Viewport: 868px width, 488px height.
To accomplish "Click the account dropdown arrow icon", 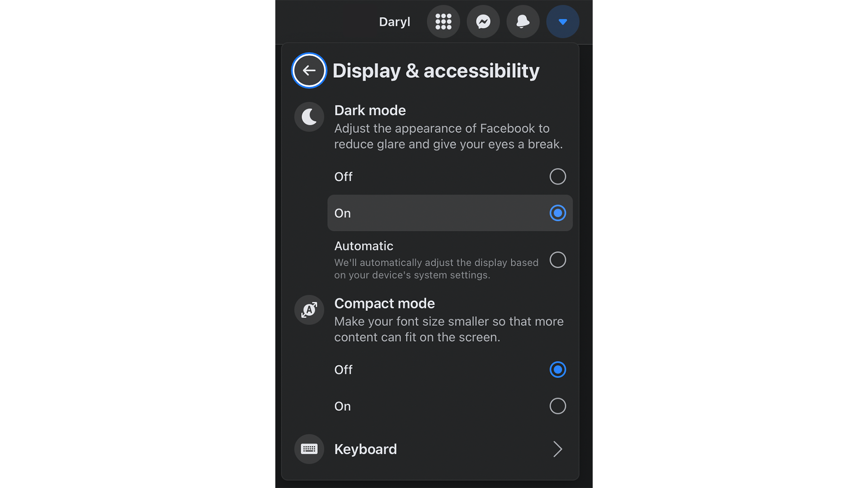I will [562, 21].
